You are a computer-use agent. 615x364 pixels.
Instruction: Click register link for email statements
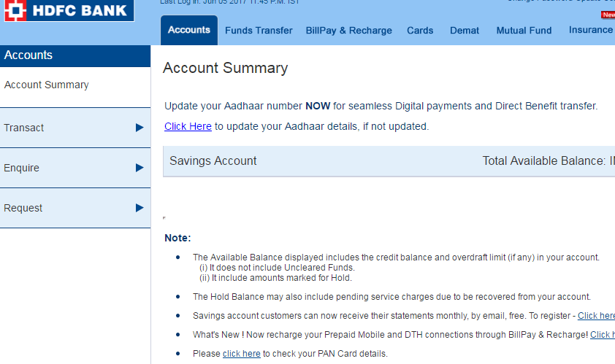pos(596,316)
